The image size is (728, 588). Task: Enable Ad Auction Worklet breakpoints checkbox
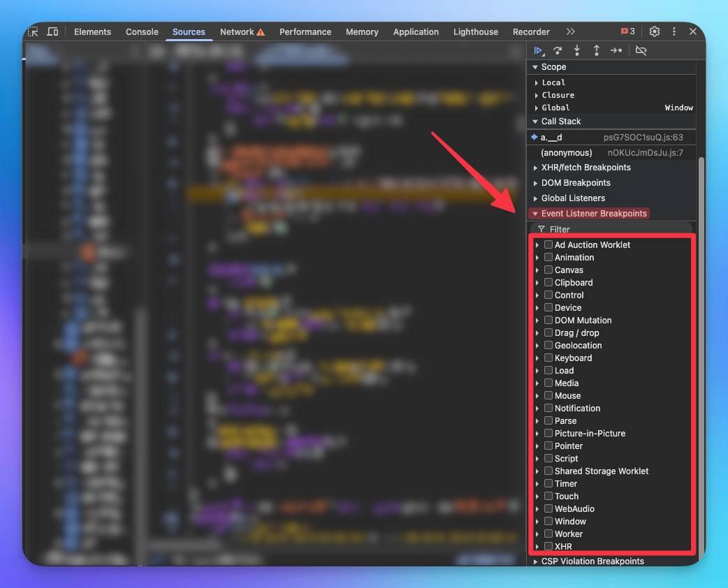(548, 244)
